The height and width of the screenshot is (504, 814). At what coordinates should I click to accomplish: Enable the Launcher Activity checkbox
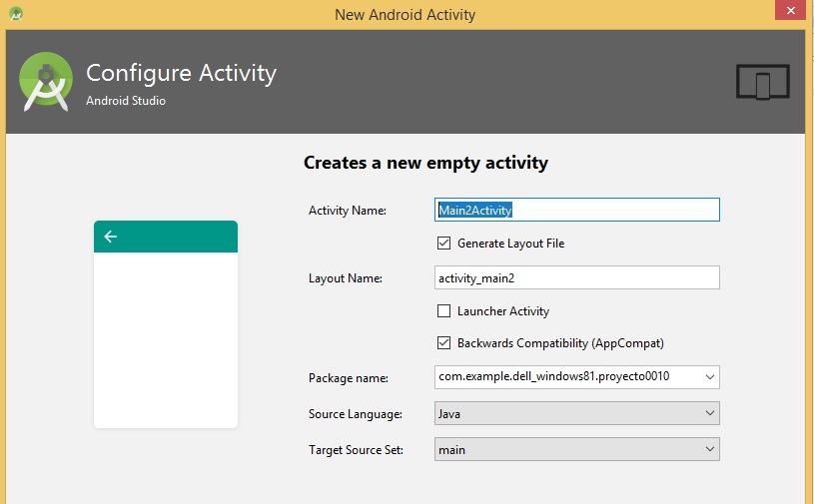point(444,311)
